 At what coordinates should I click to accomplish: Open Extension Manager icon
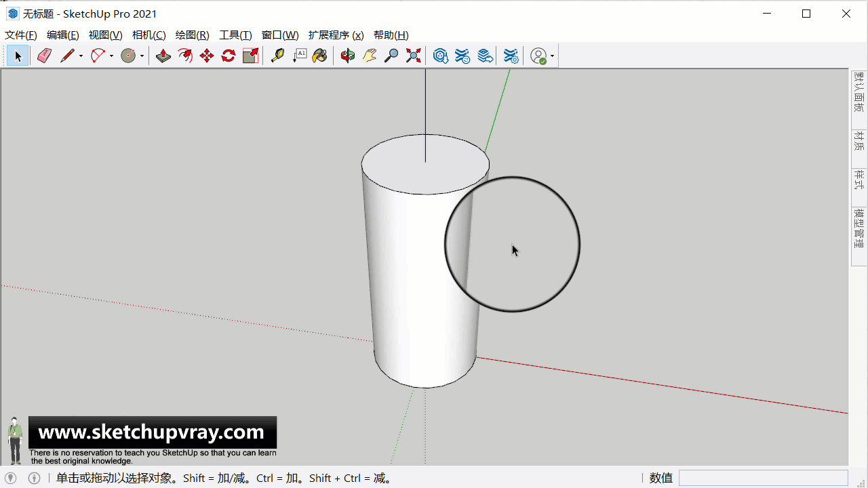coord(511,56)
